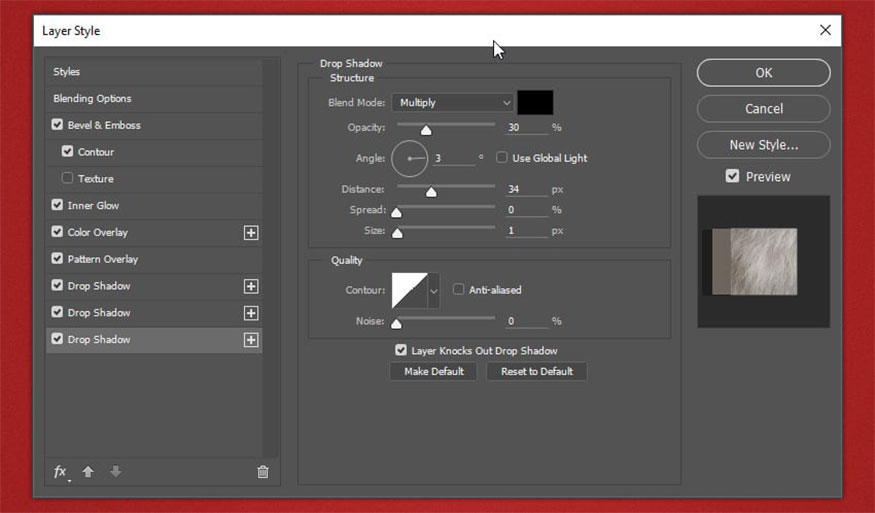This screenshot has height=513, width=875.
Task: Click the move effect down arrow icon
Action: [115, 472]
